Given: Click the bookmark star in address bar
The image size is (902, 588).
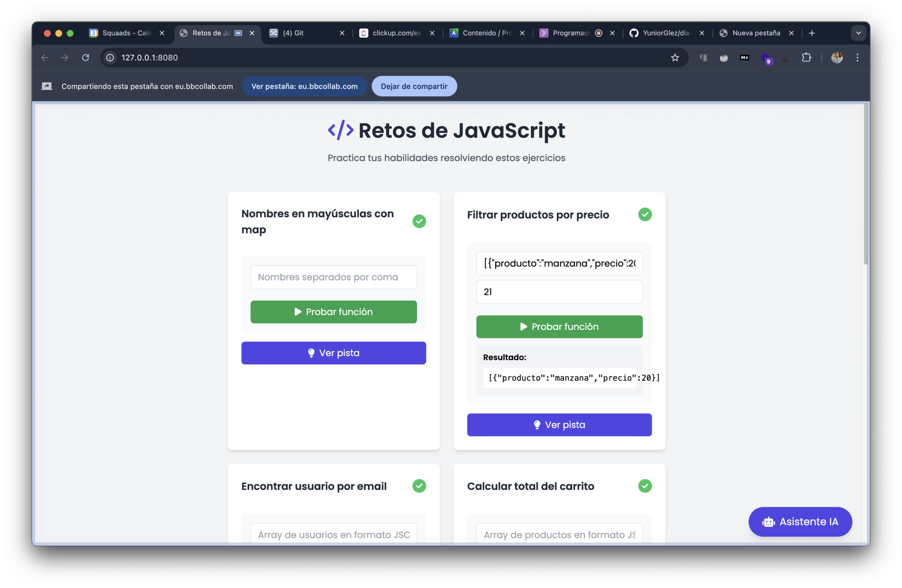Looking at the screenshot, I should tap(675, 57).
